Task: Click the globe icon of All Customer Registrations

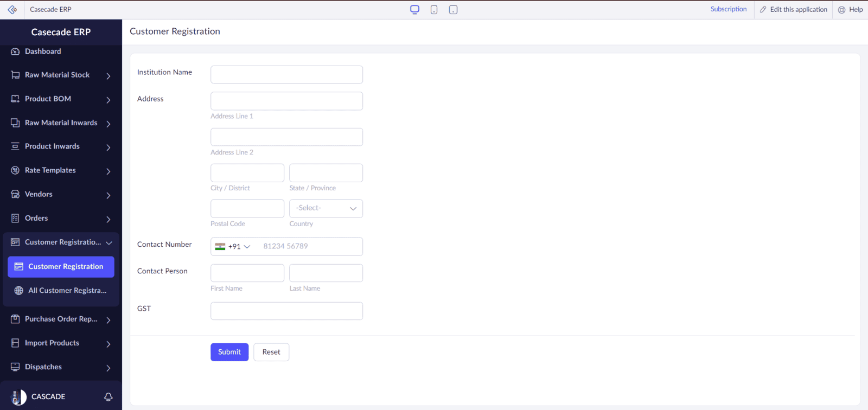Action: tap(19, 291)
